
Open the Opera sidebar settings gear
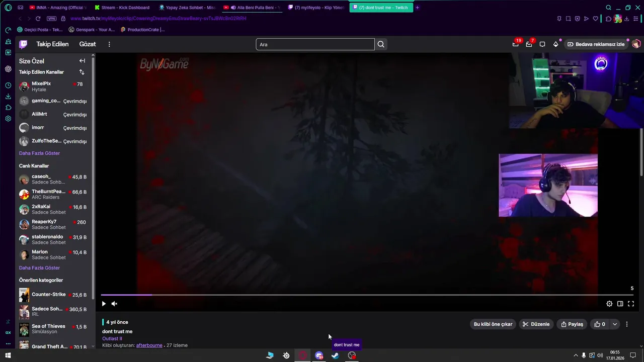(x=8, y=119)
